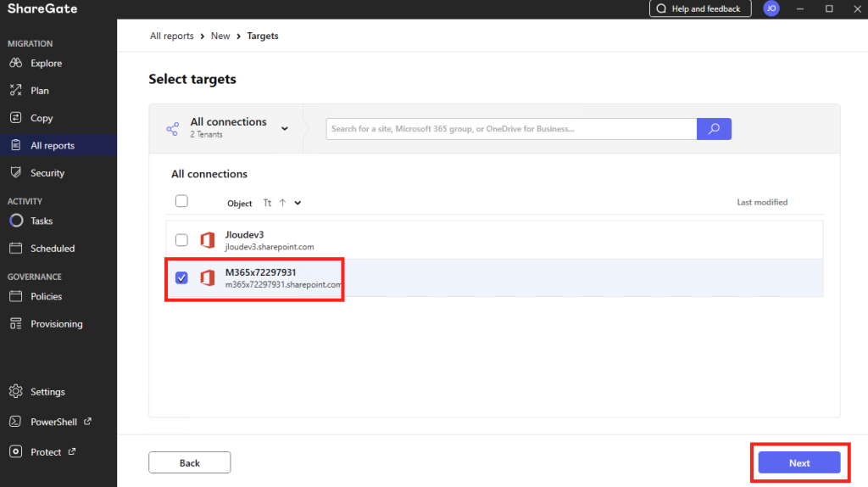Click the Object column header
This screenshot has width=868, height=487.
click(x=239, y=204)
